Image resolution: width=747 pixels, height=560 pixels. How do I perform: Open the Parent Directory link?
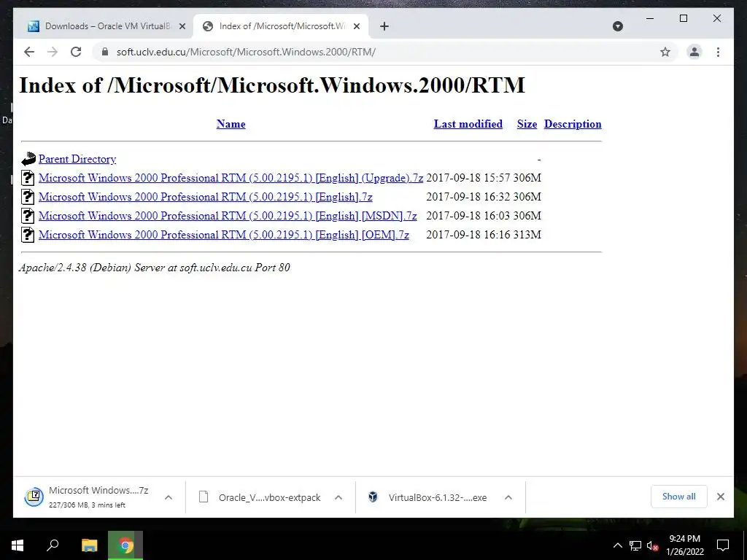point(77,159)
